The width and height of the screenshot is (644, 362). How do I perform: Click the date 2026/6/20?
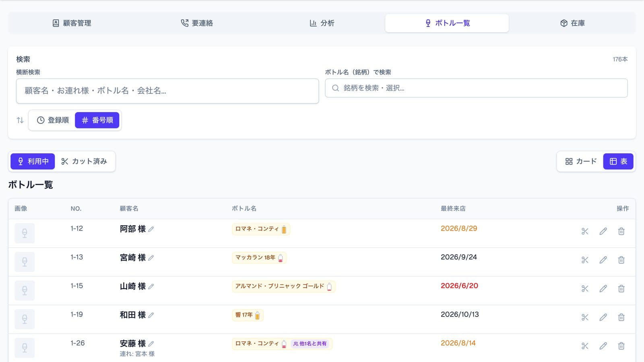(459, 286)
